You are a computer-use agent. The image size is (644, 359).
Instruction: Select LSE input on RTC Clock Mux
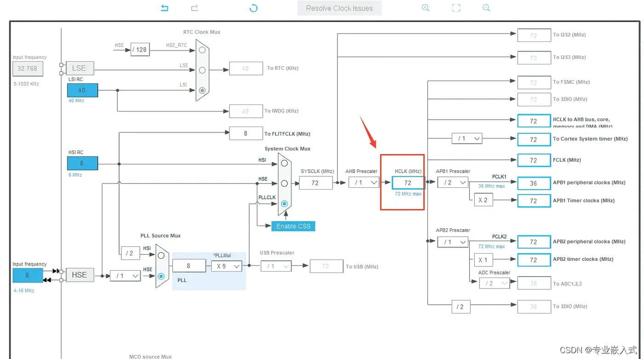pos(201,70)
